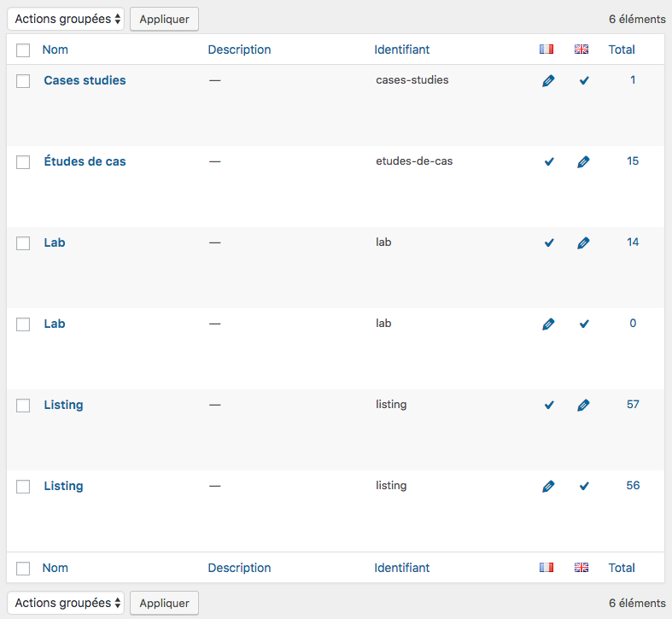The width and height of the screenshot is (672, 619).
Task: Click the top Appliquer button
Action: [164, 19]
